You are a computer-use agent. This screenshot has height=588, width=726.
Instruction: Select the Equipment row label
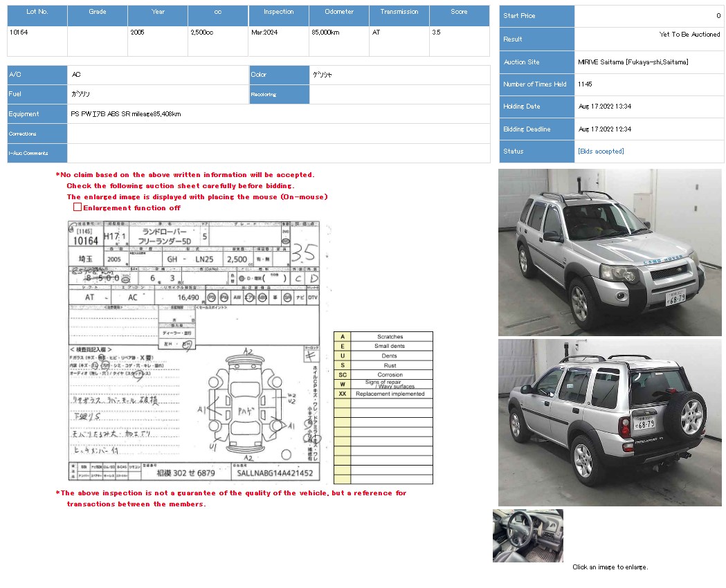tap(37, 114)
